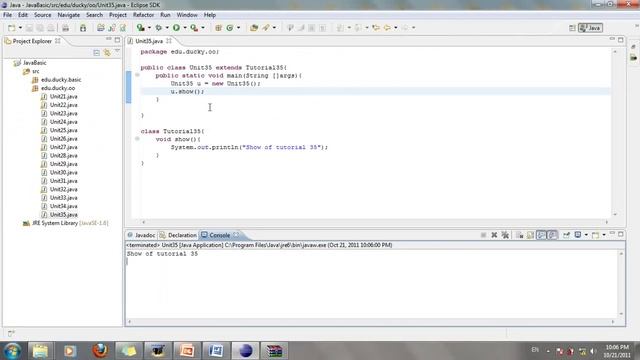Open Windows Explorer from the taskbar
This screenshot has height=360, width=640.
pyautogui.click(x=40, y=351)
